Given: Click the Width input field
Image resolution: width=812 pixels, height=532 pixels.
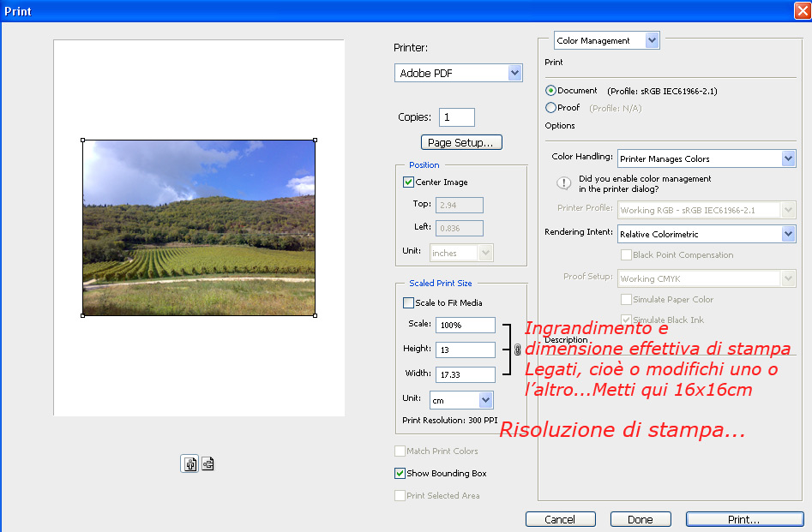Looking at the screenshot, I should 466,374.
